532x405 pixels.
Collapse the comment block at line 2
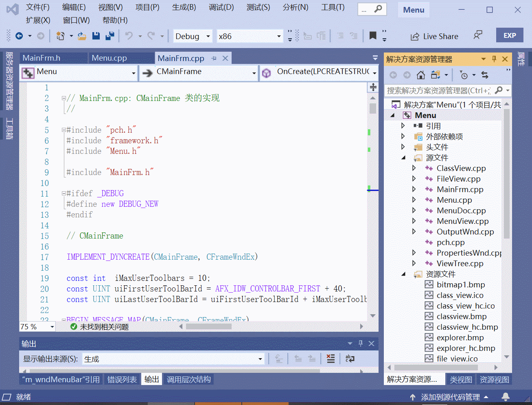(x=63, y=98)
